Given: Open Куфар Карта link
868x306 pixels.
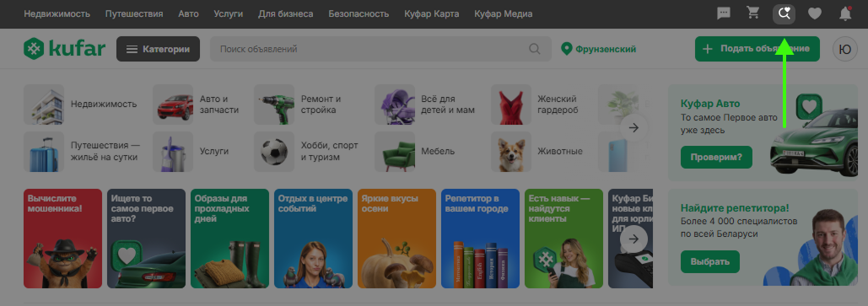Looking at the screenshot, I should pos(432,13).
